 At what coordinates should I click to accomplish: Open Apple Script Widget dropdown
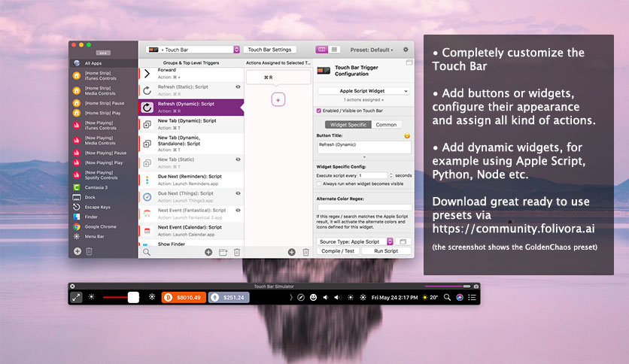(363, 91)
